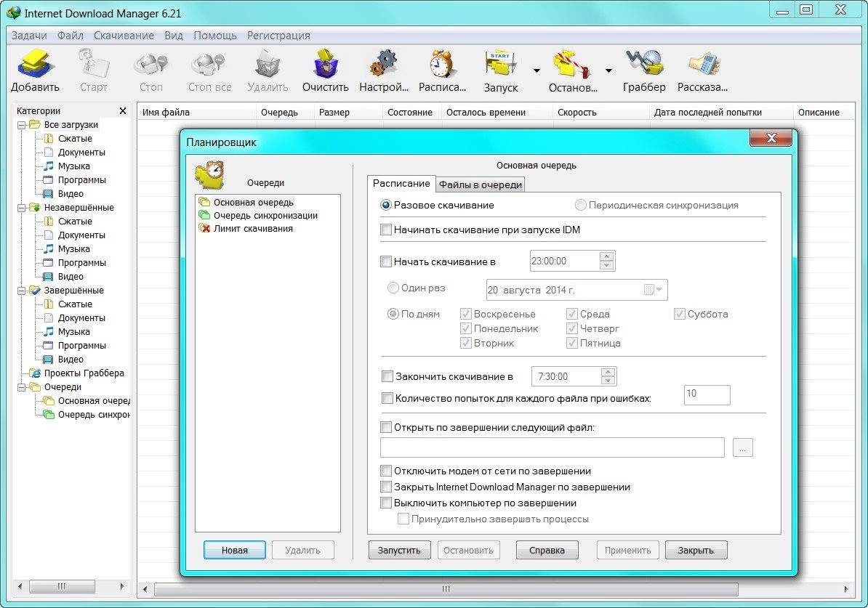Image resolution: width=868 pixels, height=608 pixels.
Task: Switch to Файлы в очереди tab
Action: point(481,185)
